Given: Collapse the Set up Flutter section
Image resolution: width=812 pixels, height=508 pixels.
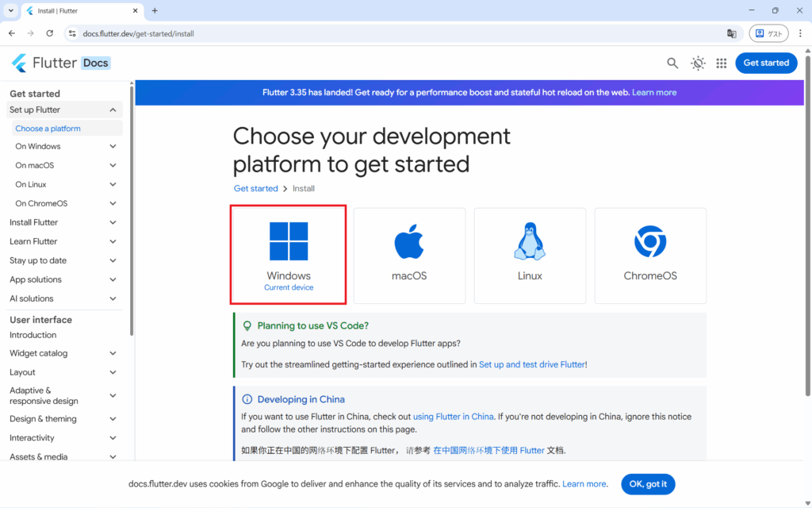Looking at the screenshot, I should click(x=113, y=110).
